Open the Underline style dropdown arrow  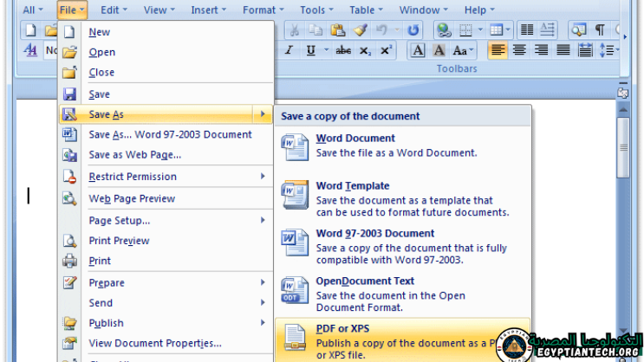pos(326,50)
